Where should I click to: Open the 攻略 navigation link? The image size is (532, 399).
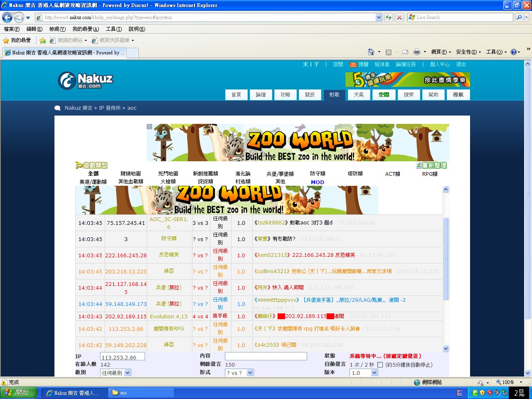285,95
